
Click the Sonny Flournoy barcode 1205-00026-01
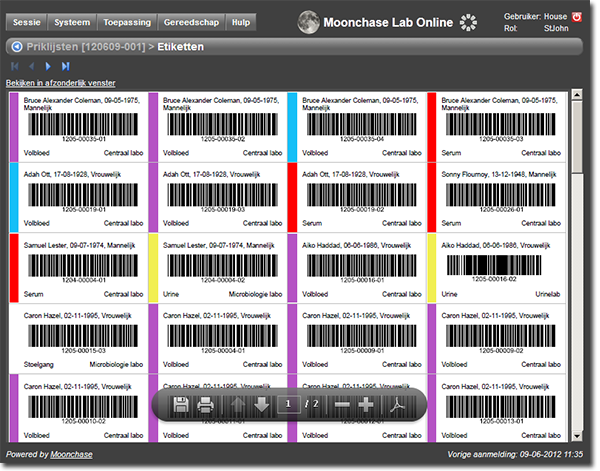point(501,197)
